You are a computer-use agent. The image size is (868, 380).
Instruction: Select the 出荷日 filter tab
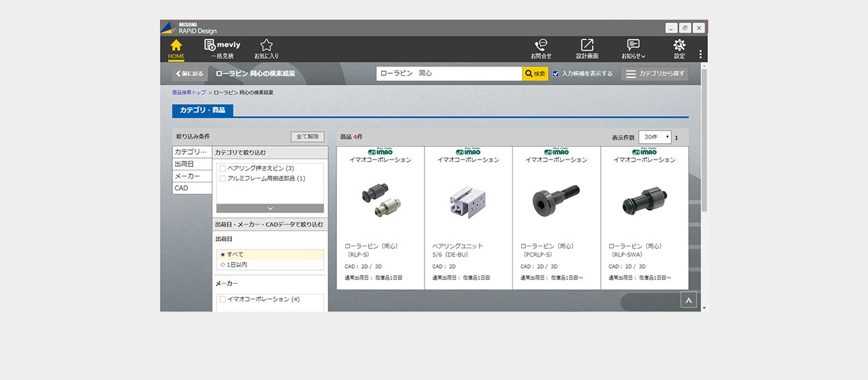tap(192, 164)
